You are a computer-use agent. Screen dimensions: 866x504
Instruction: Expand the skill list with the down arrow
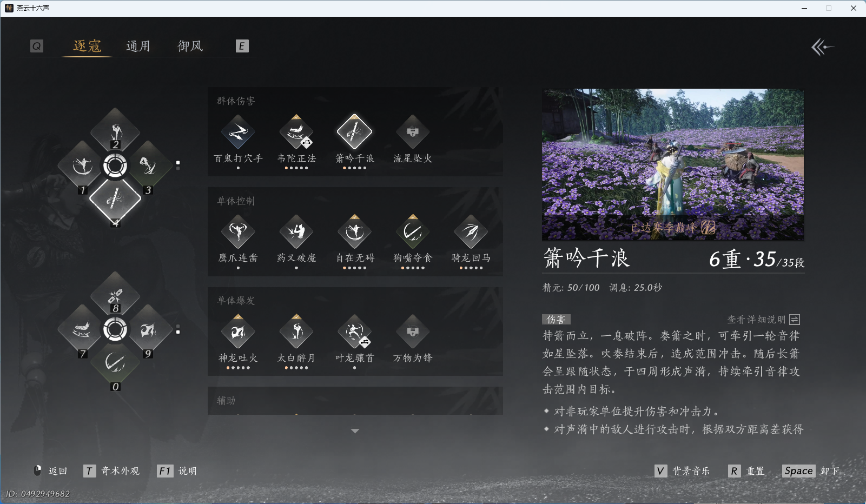tap(355, 430)
